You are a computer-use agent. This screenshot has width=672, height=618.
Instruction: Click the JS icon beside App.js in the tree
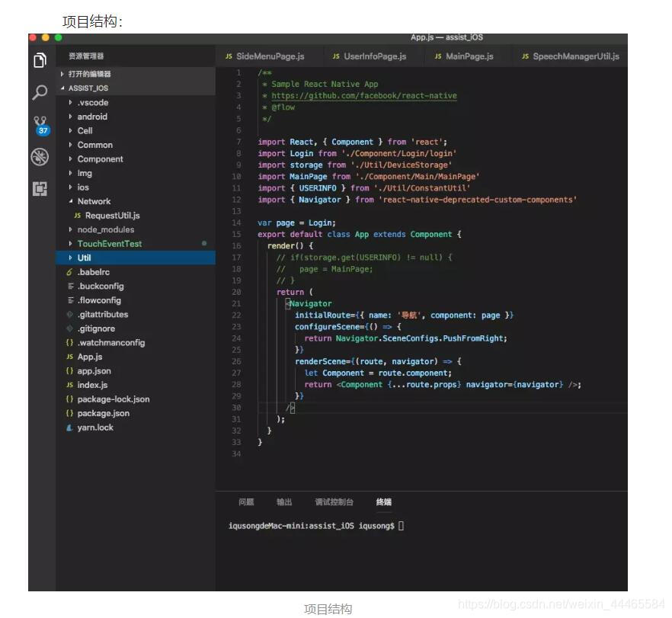coord(69,357)
